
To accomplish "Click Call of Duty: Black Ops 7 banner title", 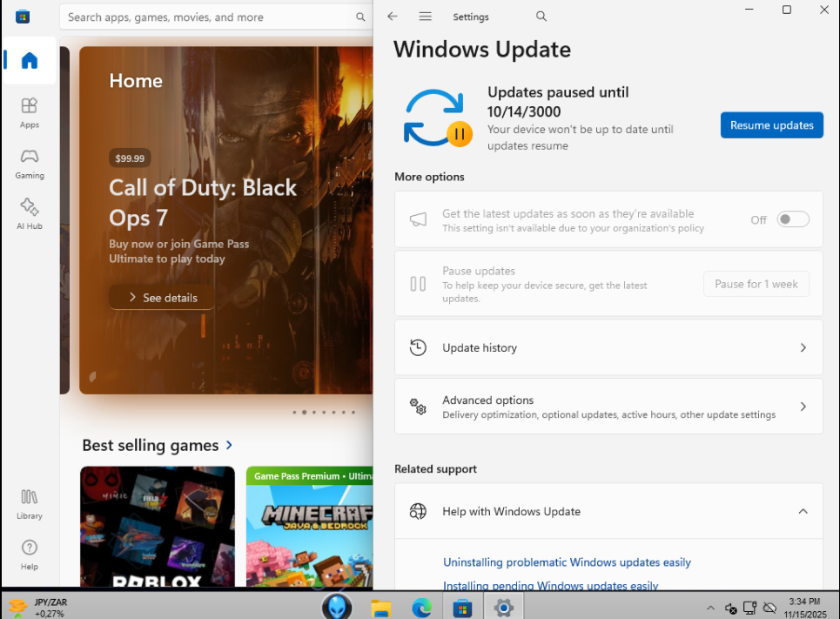I will tap(203, 203).
